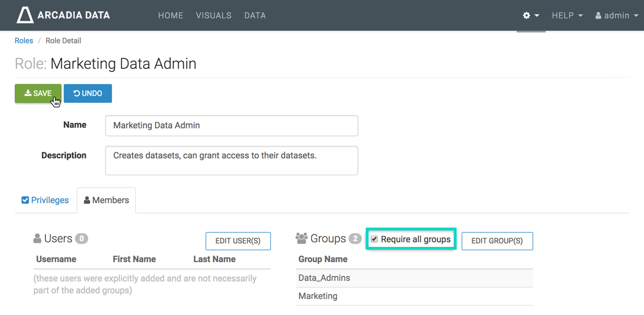Screen dimensions: 644x315
Task: Expand the HELP dropdown menu
Action: 567,16
